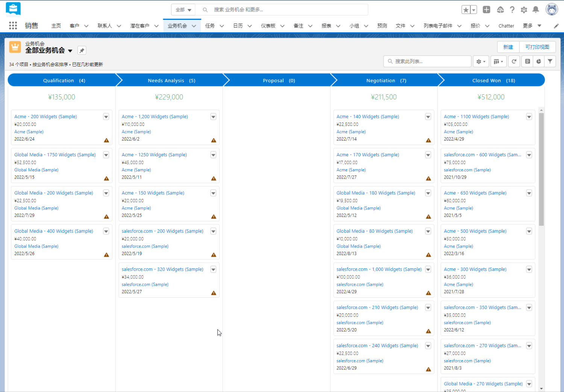Screen dimensions: 564x392
Task: Click warning icon on Global Media - 80 Widgets card
Action: pos(428,255)
